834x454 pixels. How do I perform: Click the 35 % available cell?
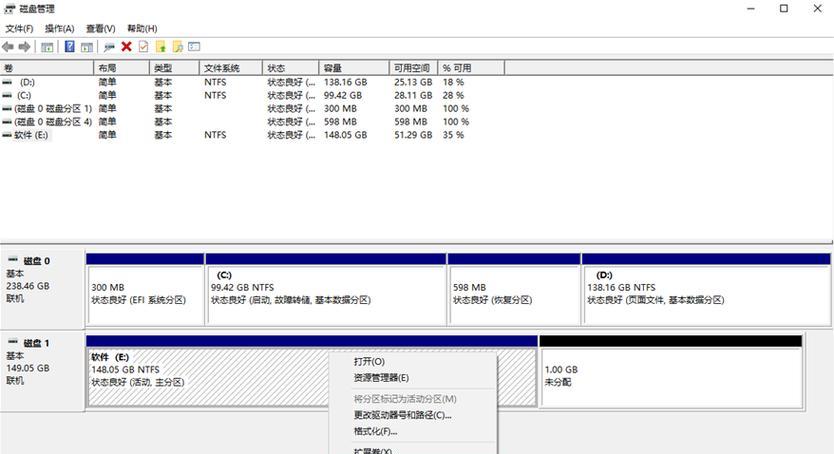[454, 135]
